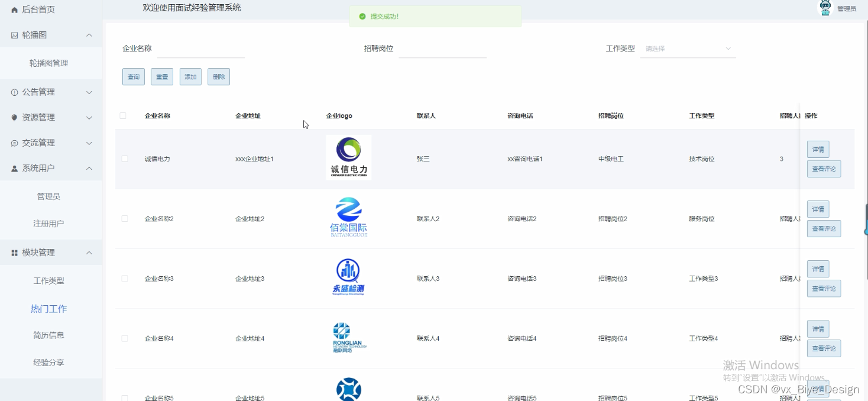Image resolution: width=868 pixels, height=401 pixels.
Task: Open the 佰棠国际 logo thumbnail
Action: pos(349,217)
